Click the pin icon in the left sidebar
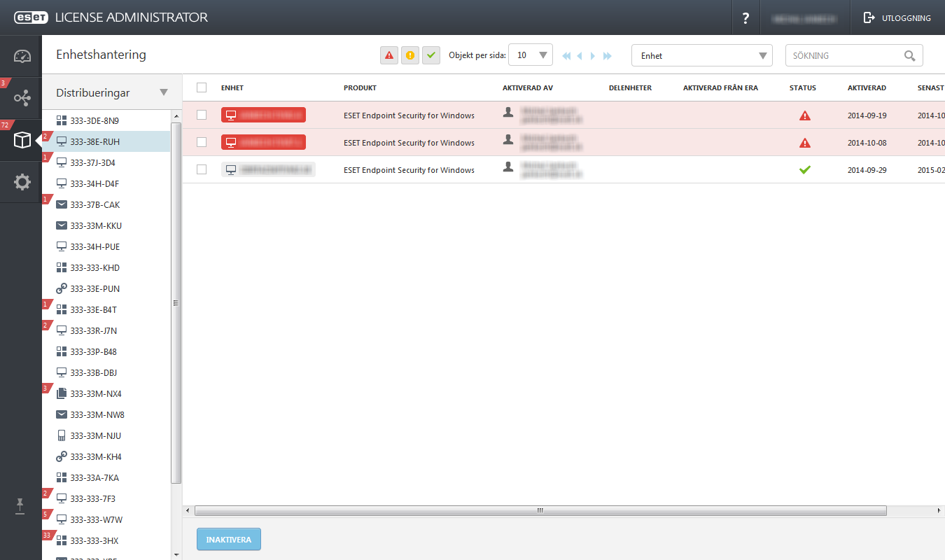The width and height of the screenshot is (945, 560). click(21, 506)
